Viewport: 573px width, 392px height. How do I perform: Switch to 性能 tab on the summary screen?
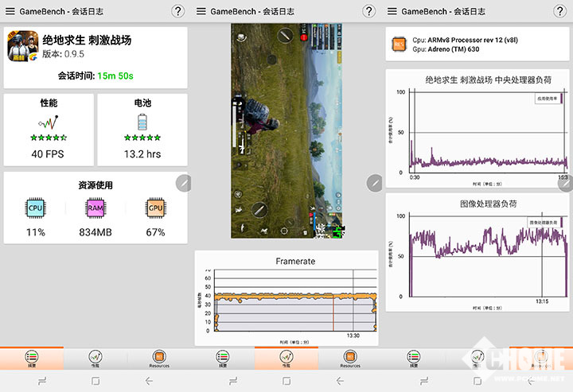95,359
